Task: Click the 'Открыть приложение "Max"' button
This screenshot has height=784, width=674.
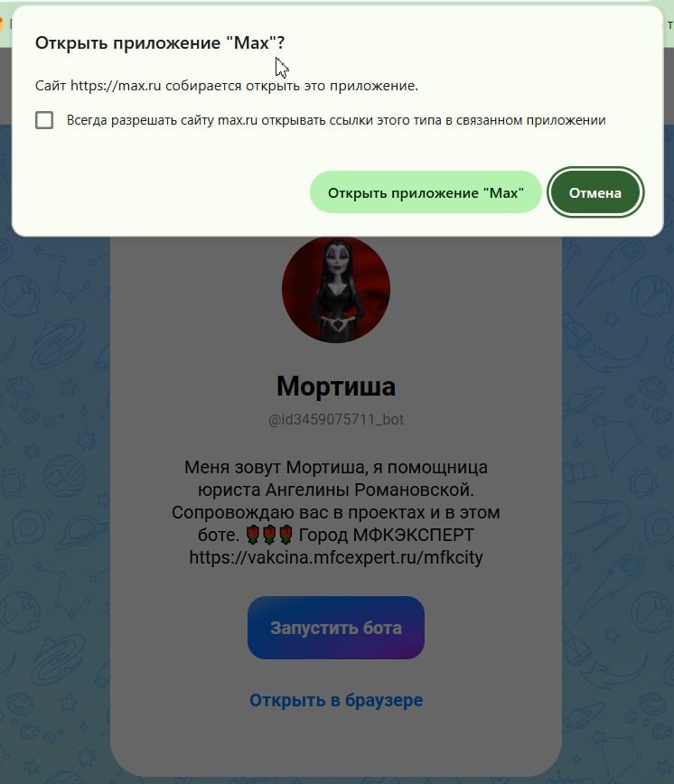Action: click(426, 192)
